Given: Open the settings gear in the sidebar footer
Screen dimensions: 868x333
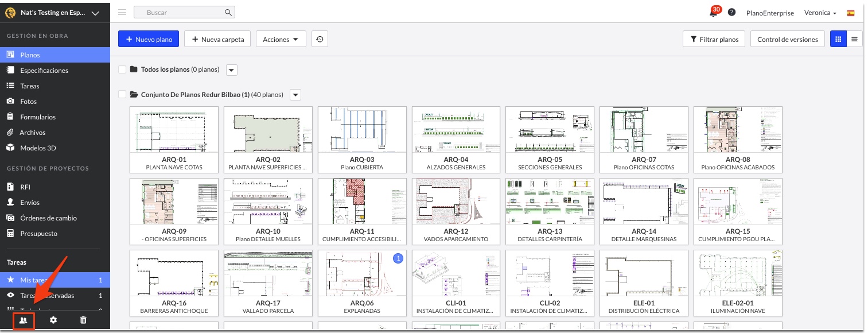Looking at the screenshot, I should pos(53,320).
